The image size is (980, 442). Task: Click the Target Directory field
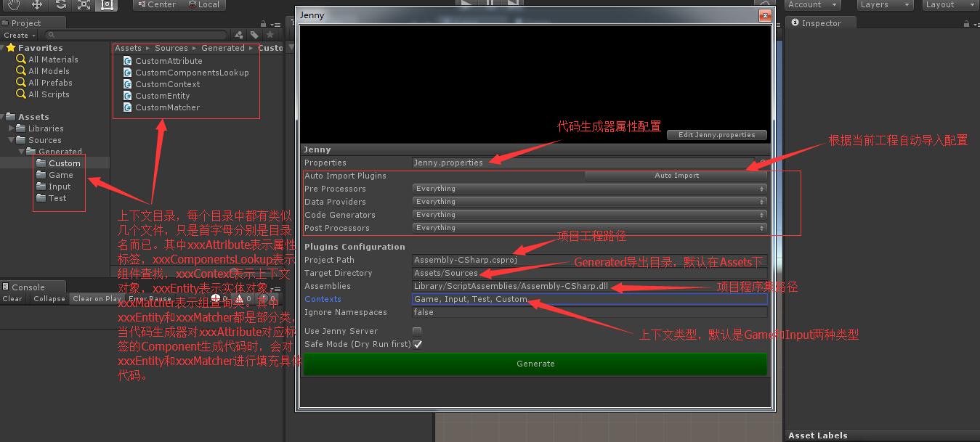click(x=589, y=273)
